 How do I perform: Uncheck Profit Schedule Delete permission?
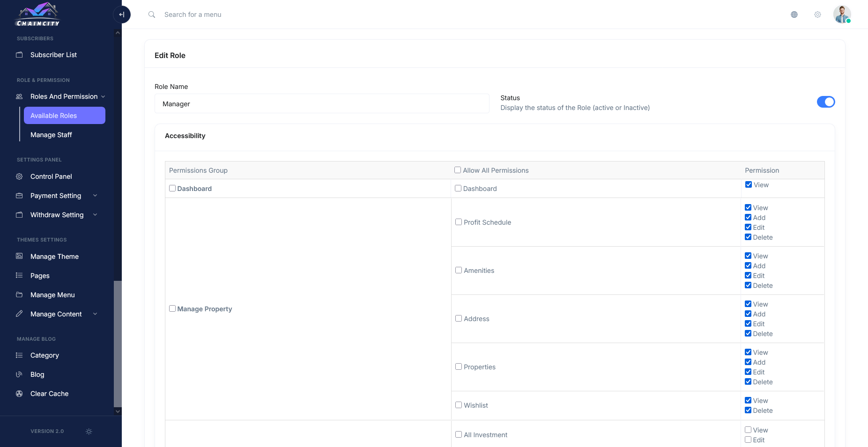(748, 237)
